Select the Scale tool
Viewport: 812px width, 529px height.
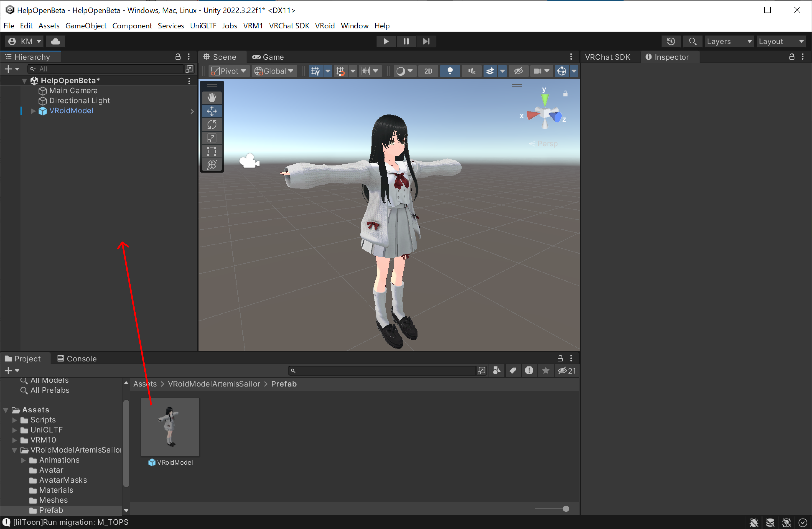click(211, 138)
